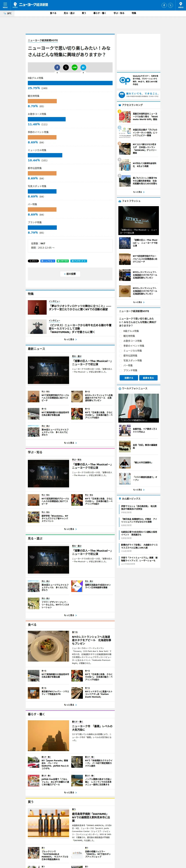Click the B! ブックマーク button
186x868 pixels.
pyautogui.click(x=79, y=261)
